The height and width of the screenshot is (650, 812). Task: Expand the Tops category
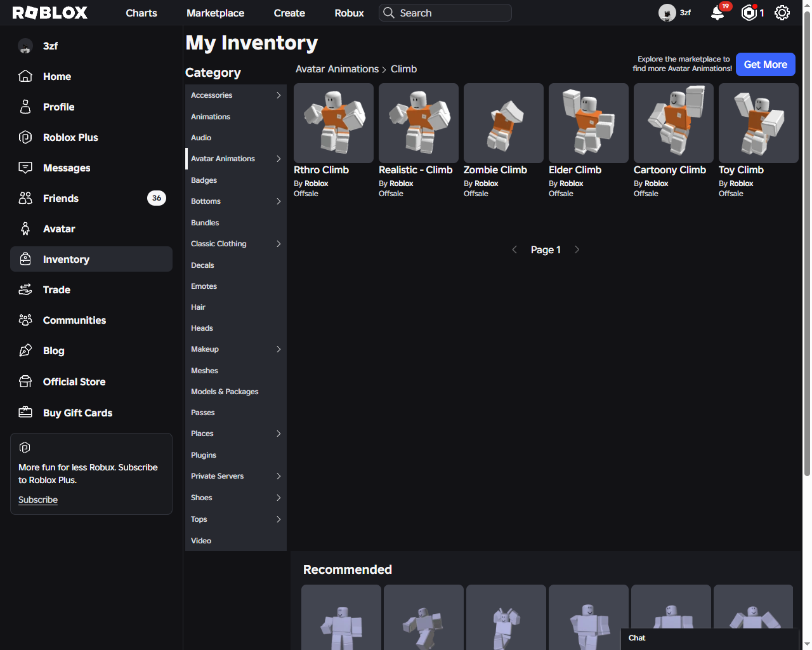(x=278, y=519)
